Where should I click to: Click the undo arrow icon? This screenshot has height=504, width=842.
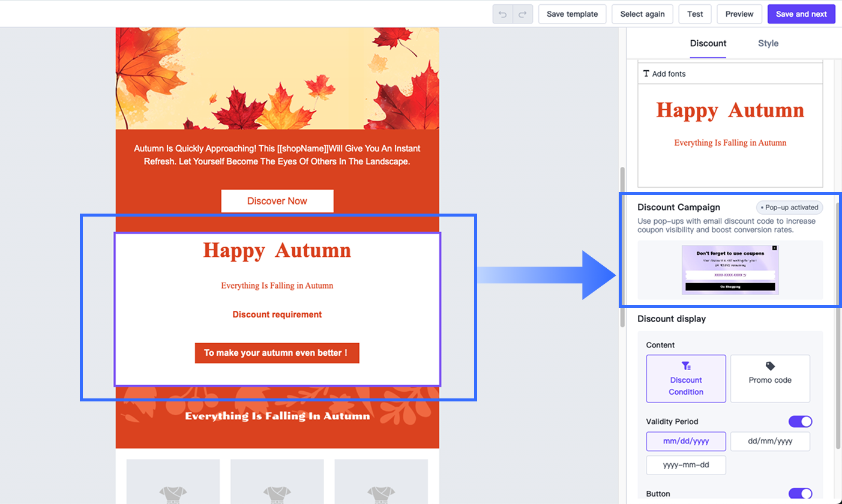pos(503,14)
